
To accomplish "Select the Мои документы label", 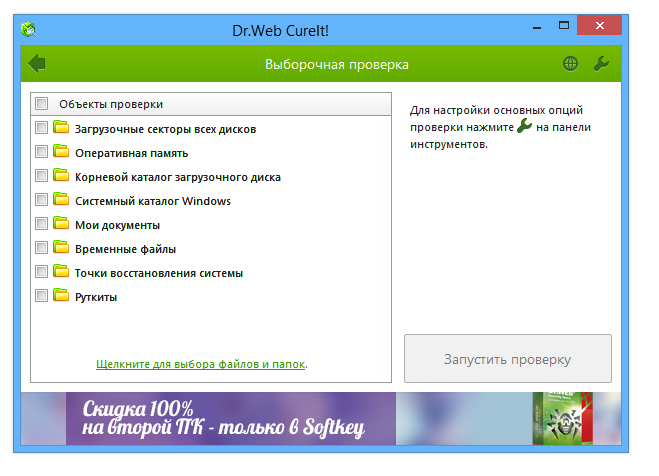I will 117,225.
